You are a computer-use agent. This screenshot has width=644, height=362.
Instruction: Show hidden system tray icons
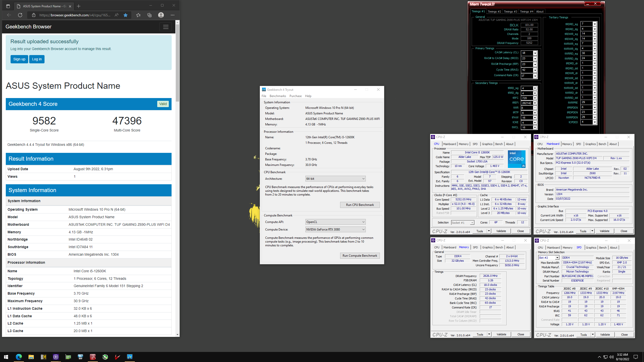point(599,357)
